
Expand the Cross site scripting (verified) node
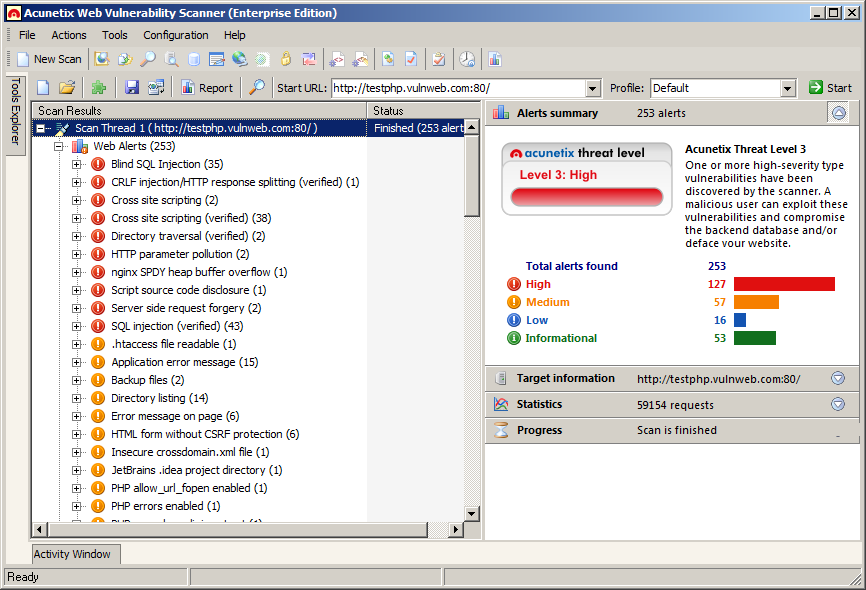click(76, 218)
